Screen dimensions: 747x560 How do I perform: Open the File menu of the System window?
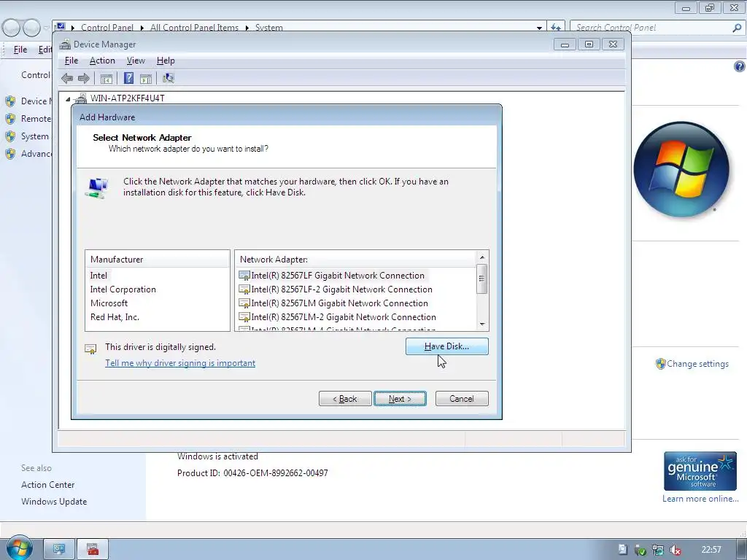[20, 50]
